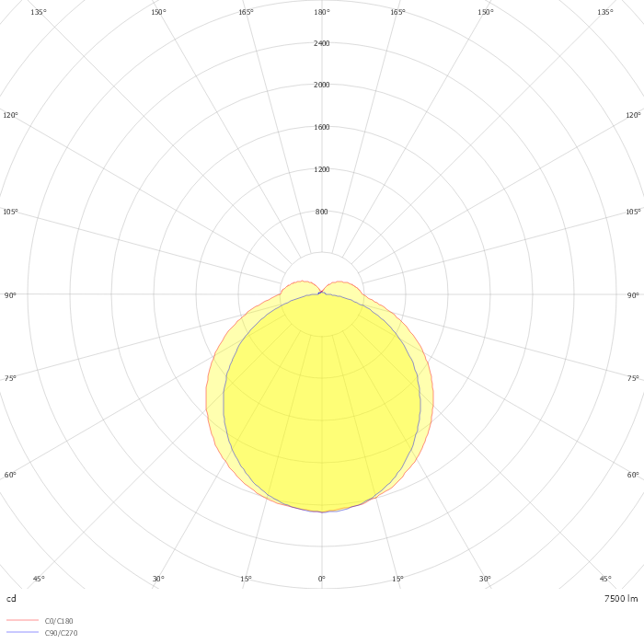Image resolution: width=644 pixels, height=644 pixels.
Task: Click the 1200 intensity axis label
Action: point(322,169)
